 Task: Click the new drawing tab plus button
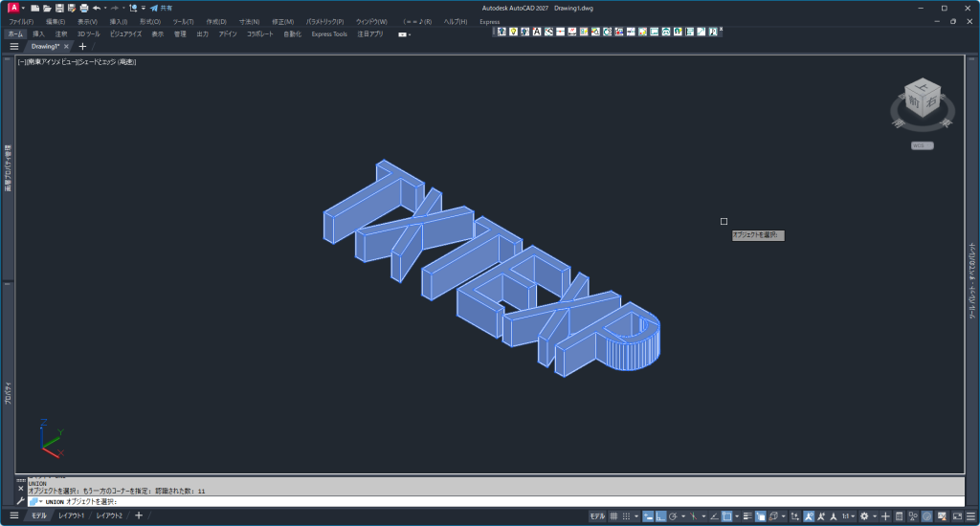click(82, 46)
